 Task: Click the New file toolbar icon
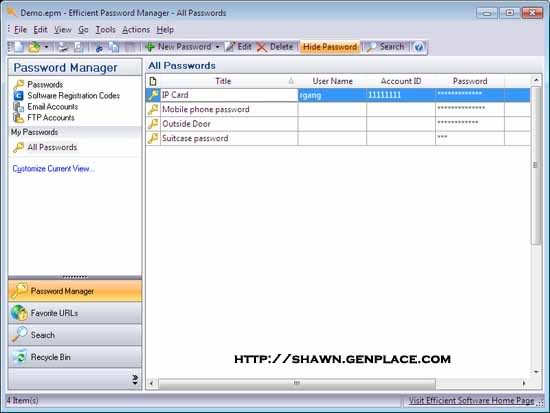(19, 47)
